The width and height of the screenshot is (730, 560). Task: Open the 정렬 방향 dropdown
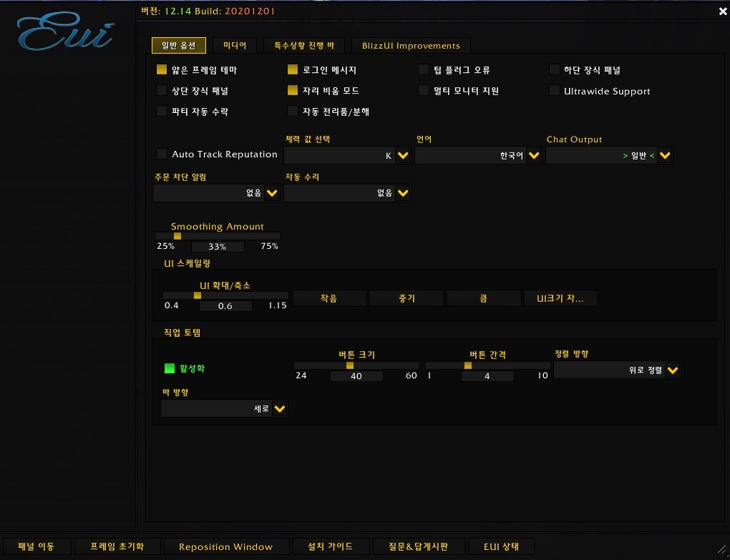tap(672, 370)
